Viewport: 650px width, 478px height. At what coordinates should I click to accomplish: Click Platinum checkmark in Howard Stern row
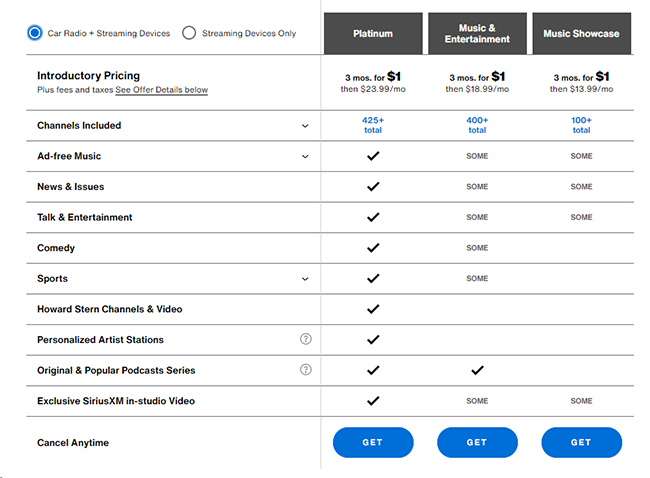373,309
